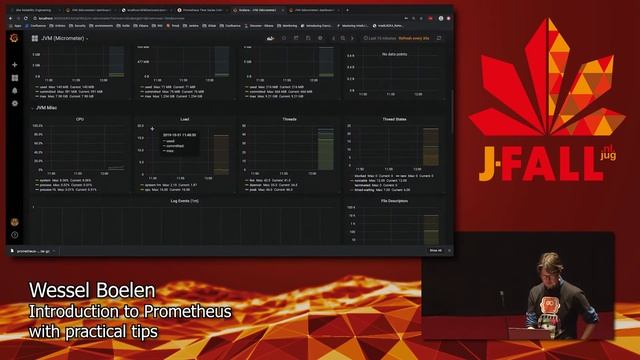This screenshot has height=360, width=640.
Task: Toggle the daemon series in Threads legend
Action: (x=255, y=185)
